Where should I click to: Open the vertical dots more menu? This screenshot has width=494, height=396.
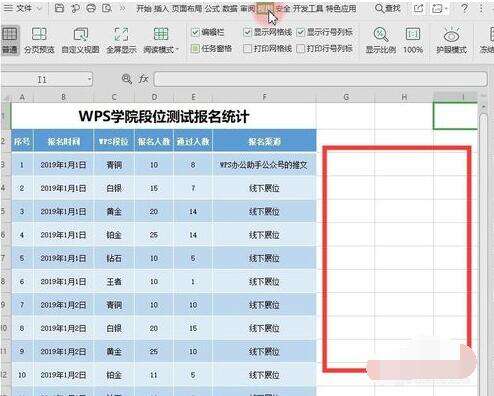[481, 8]
